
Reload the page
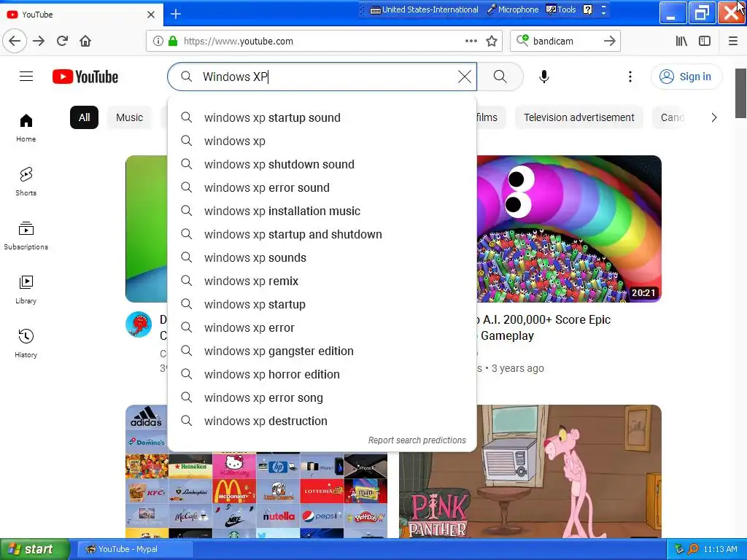(x=62, y=41)
